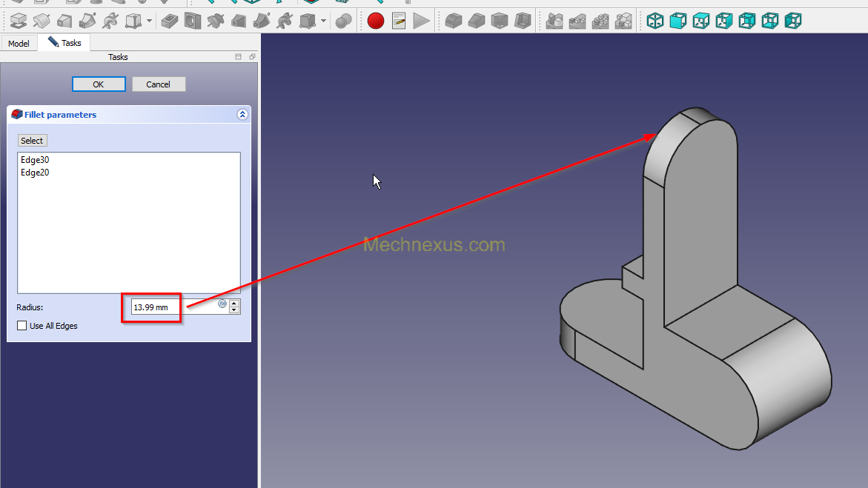This screenshot has width=868, height=488.
Task: Select the Hole tool icon
Action: pyautogui.click(x=193, y=21)
